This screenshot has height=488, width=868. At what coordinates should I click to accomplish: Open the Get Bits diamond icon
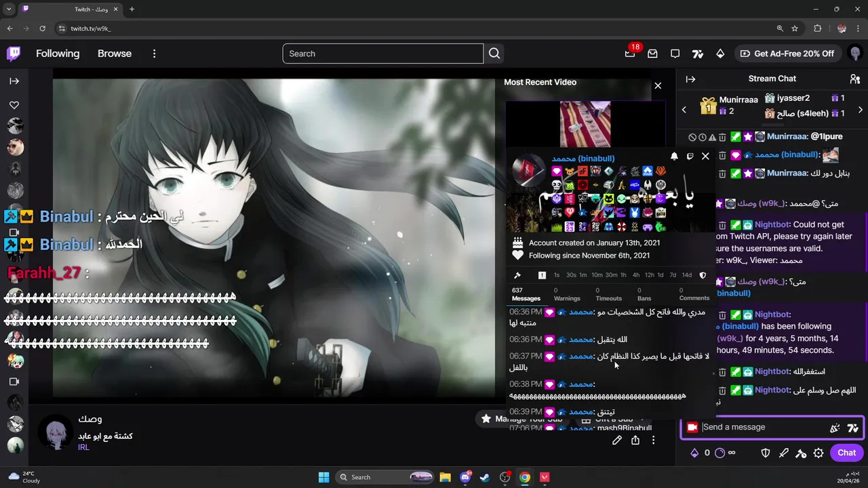720,54
